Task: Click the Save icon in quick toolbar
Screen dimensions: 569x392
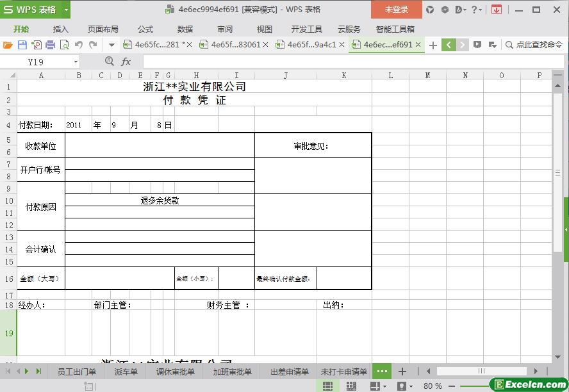Action: 22,45
